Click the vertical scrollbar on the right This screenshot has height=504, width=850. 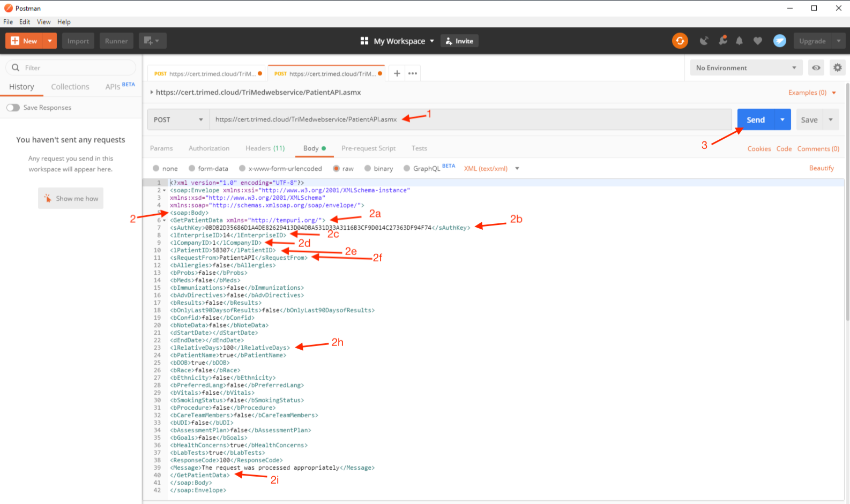(847, 201)
